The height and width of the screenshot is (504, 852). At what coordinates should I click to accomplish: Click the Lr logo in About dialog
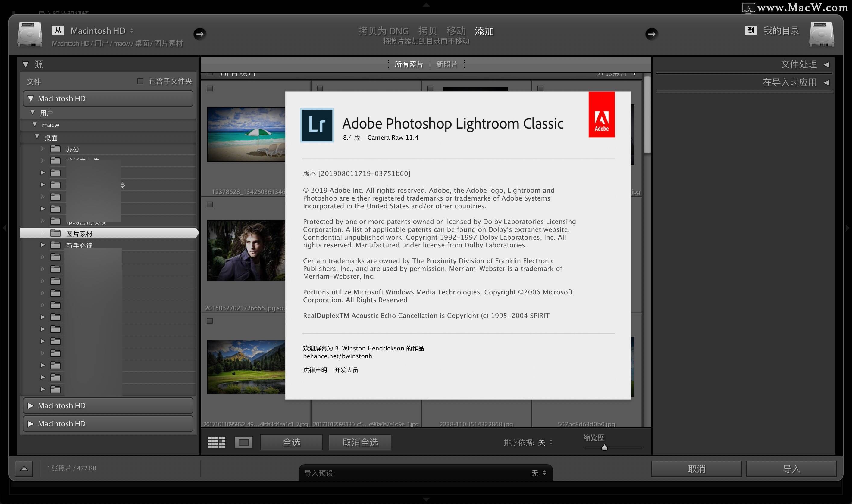(x=317, y=125)
